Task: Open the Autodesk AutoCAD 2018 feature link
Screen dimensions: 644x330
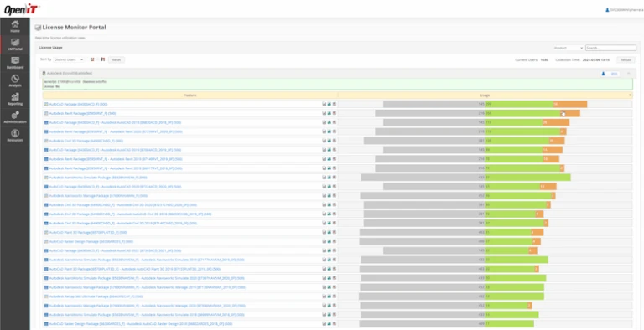Action: [x=115, y=123]
